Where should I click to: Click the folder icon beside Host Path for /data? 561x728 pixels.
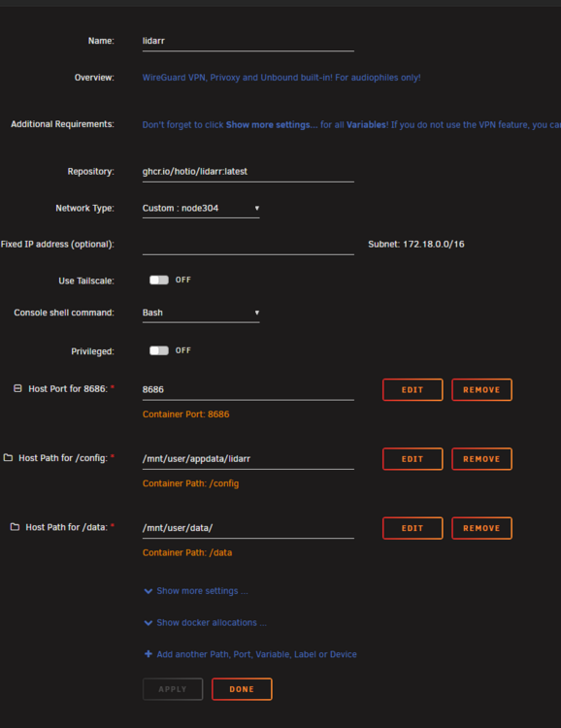15,526
